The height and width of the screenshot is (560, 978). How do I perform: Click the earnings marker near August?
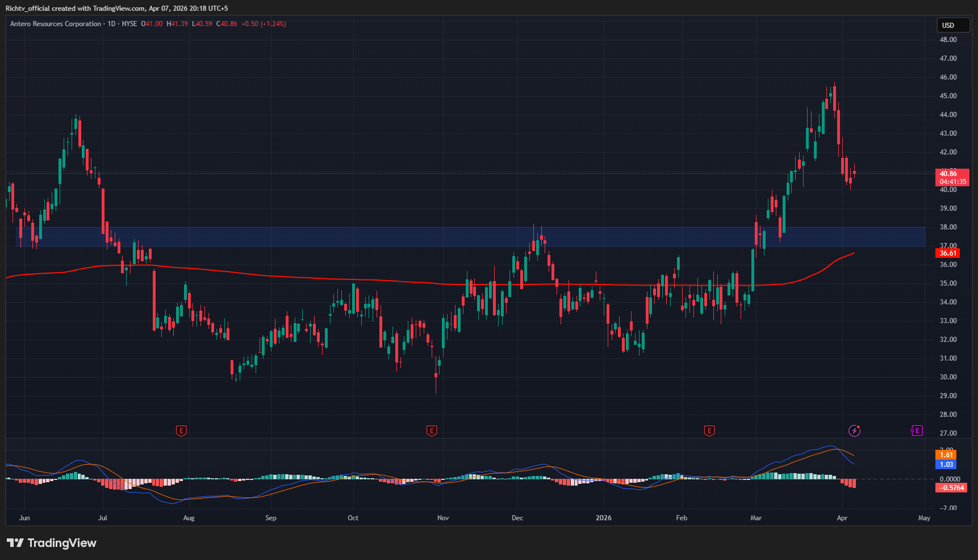[x=181, y=431]
